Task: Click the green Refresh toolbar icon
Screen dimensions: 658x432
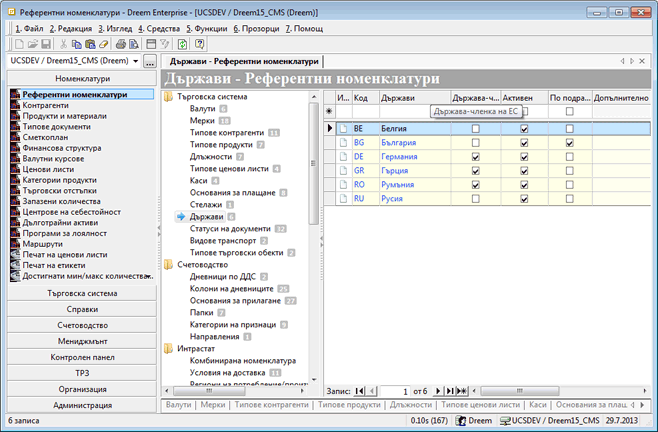Action: [x=182, y=44]
